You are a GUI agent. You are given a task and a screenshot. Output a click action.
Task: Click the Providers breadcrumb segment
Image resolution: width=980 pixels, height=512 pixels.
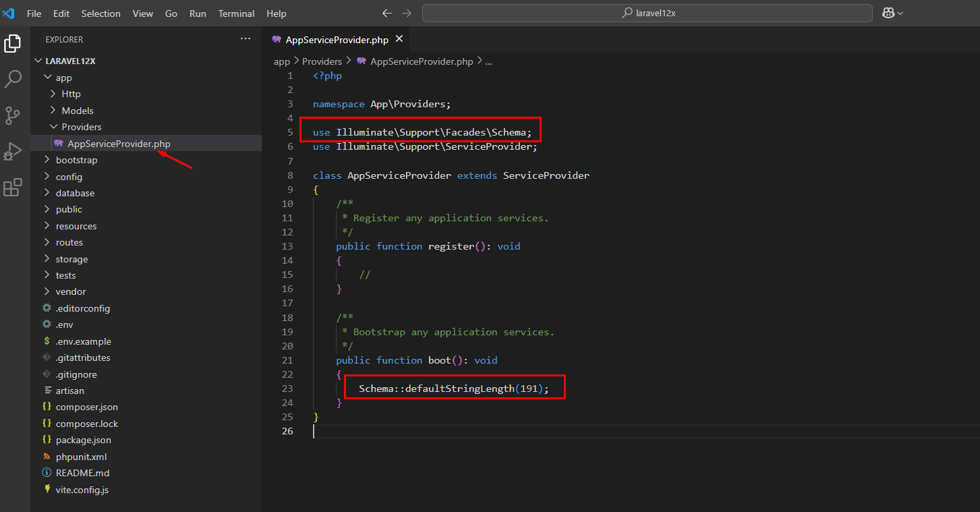coord(322,61)
